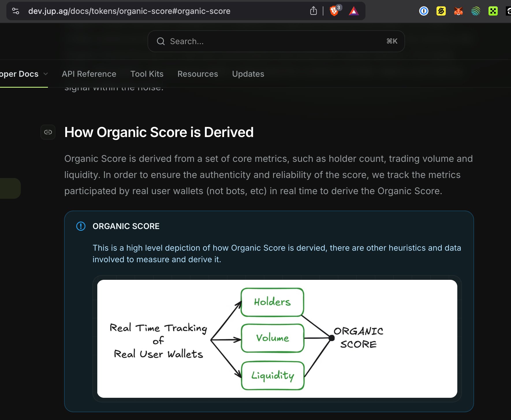This screenshot has height=420, width=511.
Task: Click the ORGANIC SCORE handwritten label in diagram
Action: (359, 338)
